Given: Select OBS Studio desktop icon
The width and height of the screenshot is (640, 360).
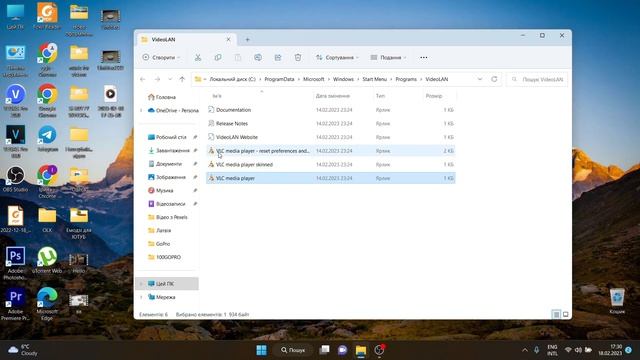Looking at the screenshot, I should 16,179.
